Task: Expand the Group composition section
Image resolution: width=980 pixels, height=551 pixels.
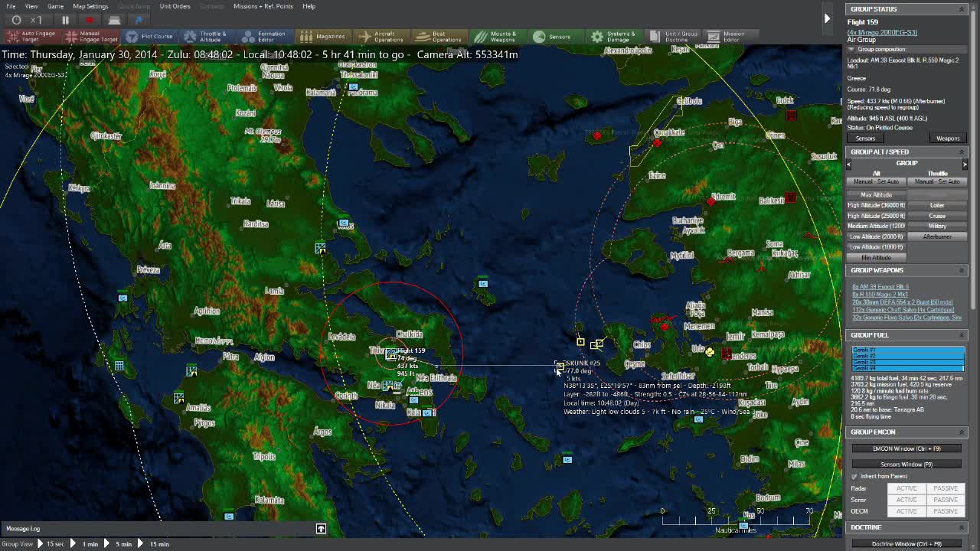Action: point(851,49)
